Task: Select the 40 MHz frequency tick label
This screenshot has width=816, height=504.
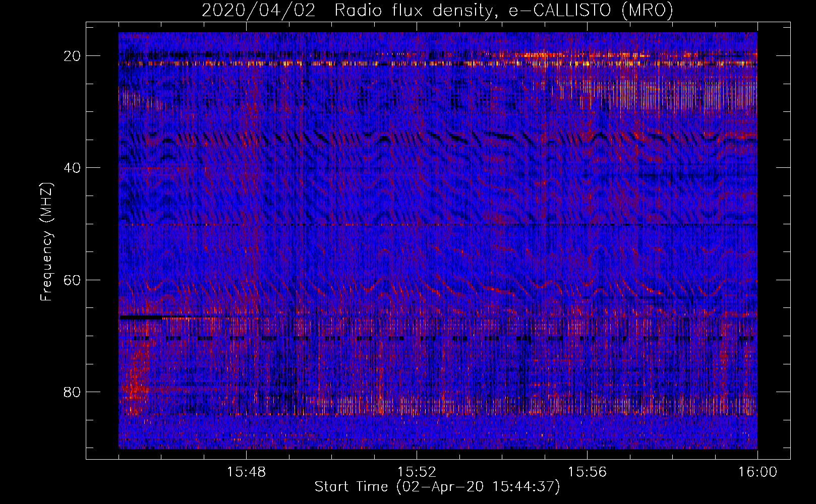Action: tap(73, 168)
